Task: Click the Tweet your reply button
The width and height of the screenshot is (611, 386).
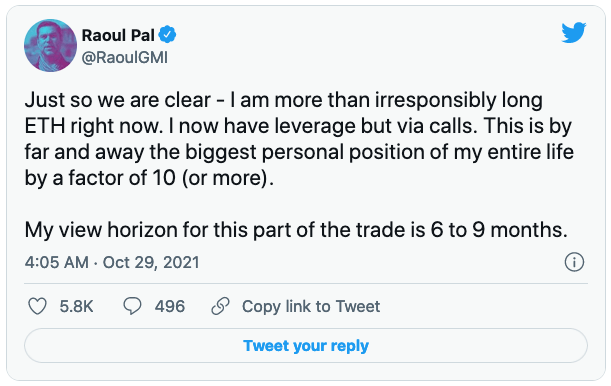Action: click(306, 345)
